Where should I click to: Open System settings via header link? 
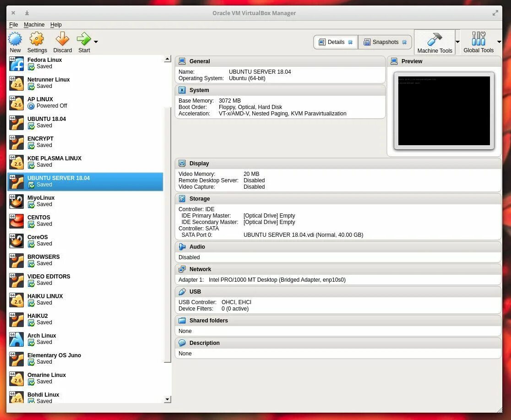pyautogui.click(x=199, y=90)
